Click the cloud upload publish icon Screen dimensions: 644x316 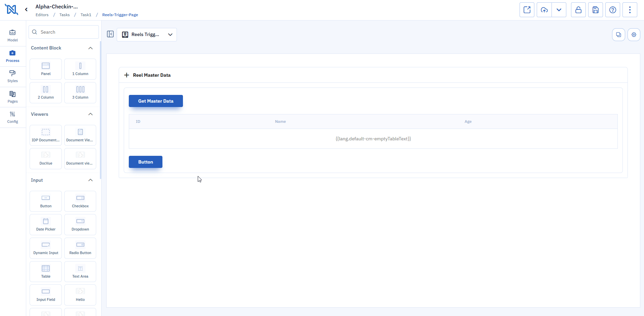tap(544, 10)
